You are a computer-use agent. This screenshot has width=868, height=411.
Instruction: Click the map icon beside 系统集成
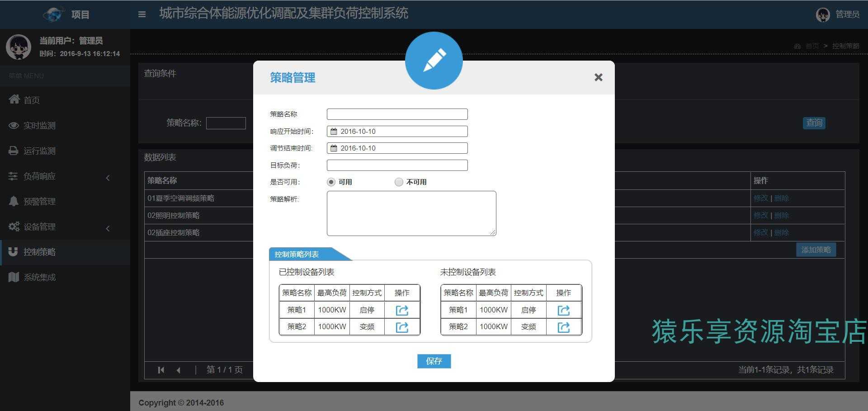[x=14, y=277]
